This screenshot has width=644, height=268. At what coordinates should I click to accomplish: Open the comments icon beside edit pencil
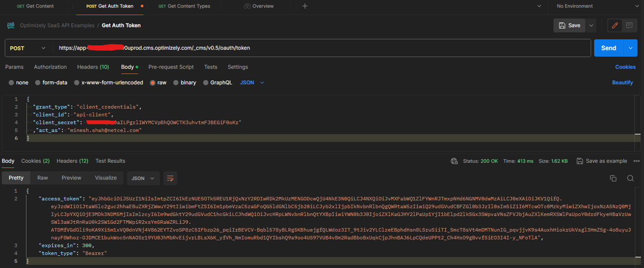[x=629, y=25]
